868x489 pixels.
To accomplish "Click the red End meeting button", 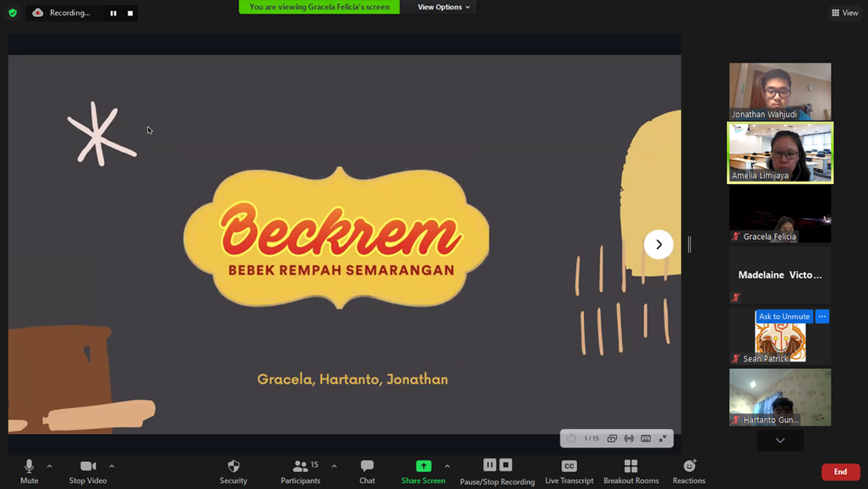I will click(840, 472).
